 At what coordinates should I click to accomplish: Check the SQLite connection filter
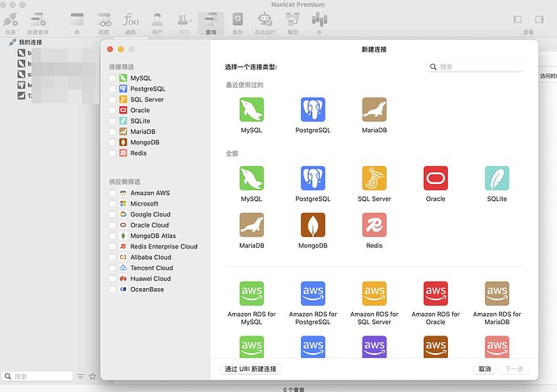tap(112, 121)
